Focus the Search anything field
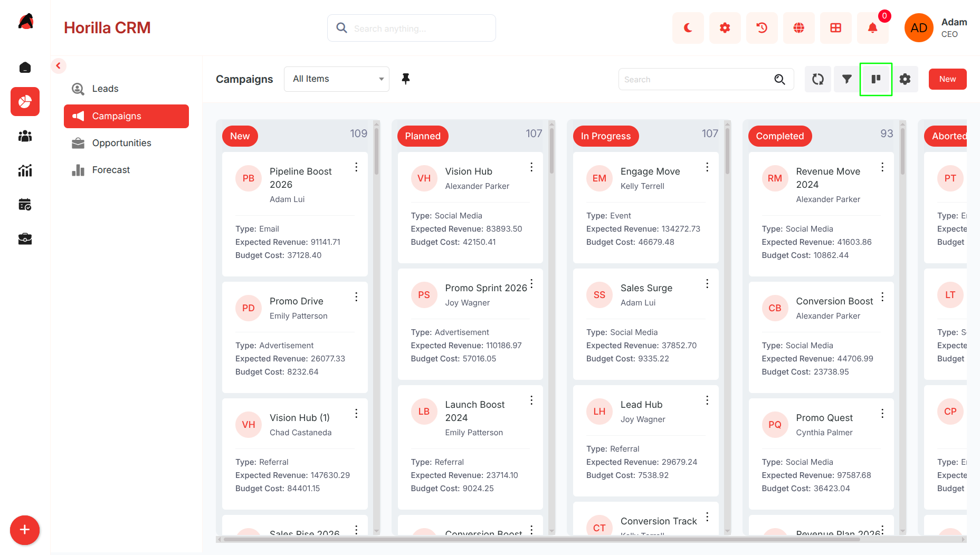 (412, 28)
